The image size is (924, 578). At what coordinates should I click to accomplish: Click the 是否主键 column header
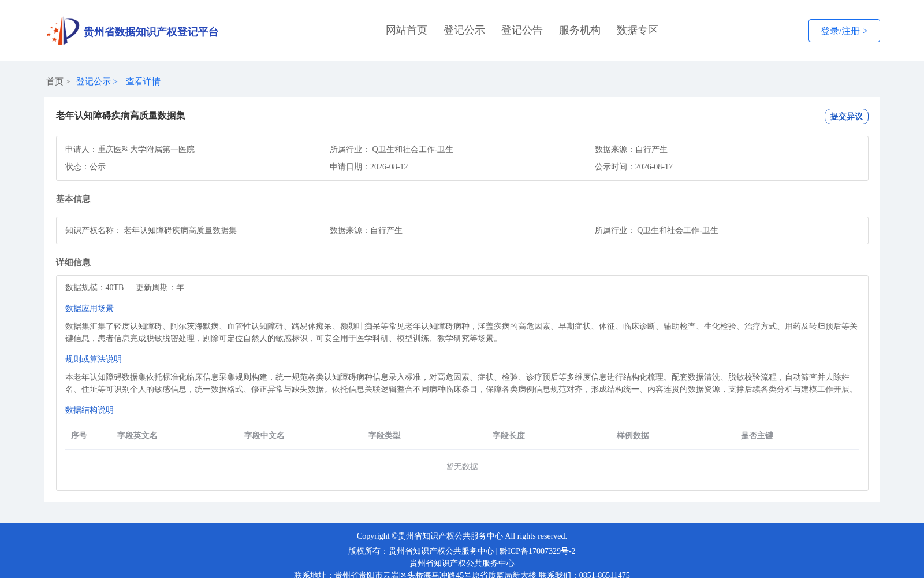(x=757, y=435)
